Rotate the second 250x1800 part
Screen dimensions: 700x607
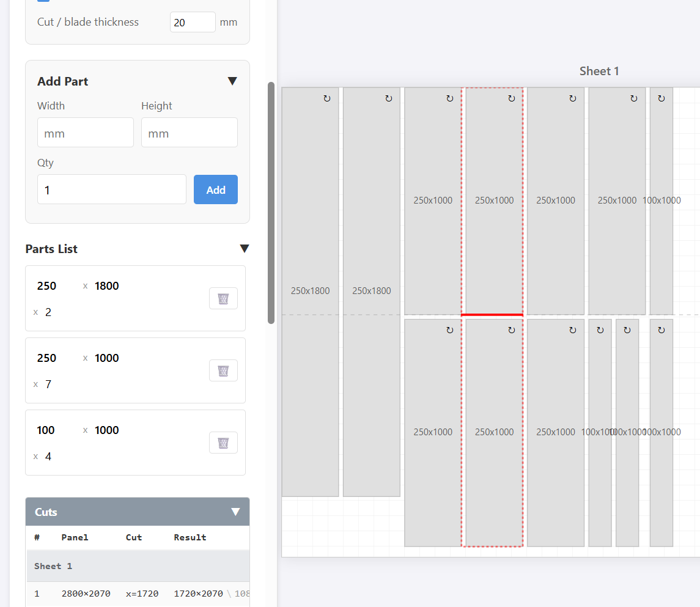(x=389, y=98)
